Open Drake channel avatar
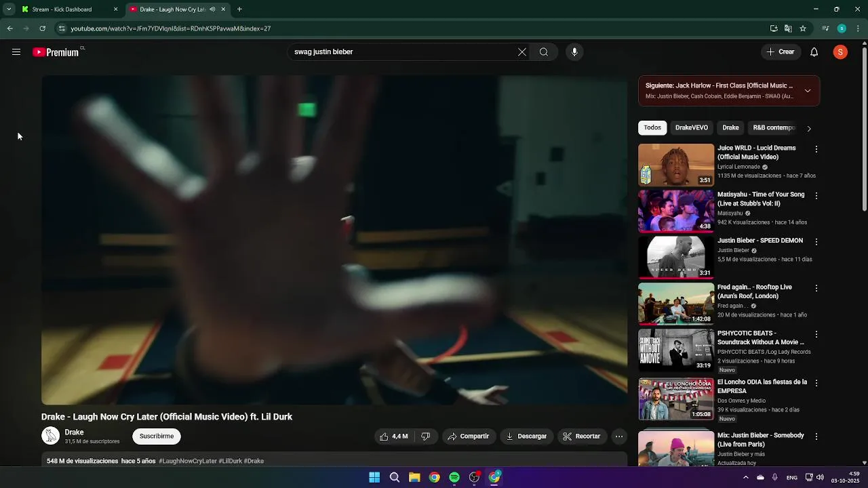The image size is (868, 488). 51,436
